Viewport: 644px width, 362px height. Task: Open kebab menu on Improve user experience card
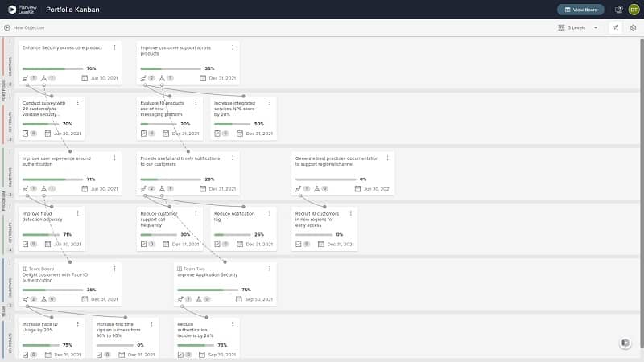pos(114,158)
